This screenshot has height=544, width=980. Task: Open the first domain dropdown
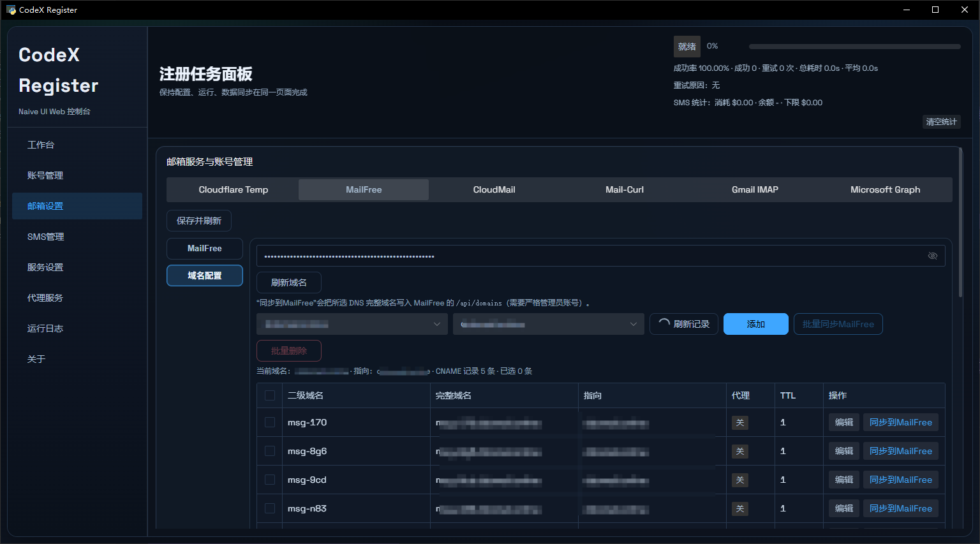[352, 324]
